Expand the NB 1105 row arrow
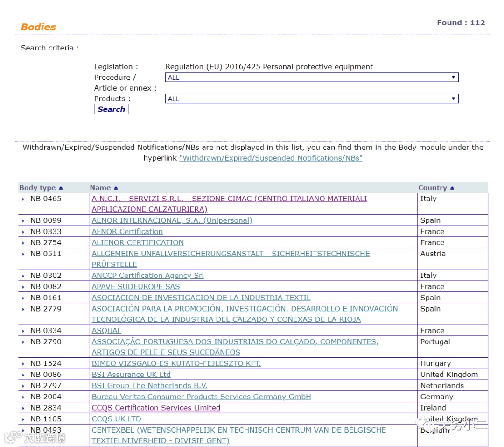This screenshot has height=447, width=504. pyautogui.click(x=23, y=419)
